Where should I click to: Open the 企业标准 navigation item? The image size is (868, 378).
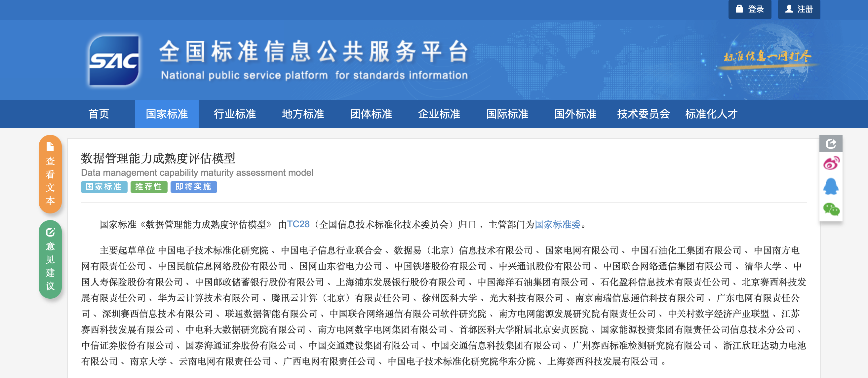tap(439, 114)
